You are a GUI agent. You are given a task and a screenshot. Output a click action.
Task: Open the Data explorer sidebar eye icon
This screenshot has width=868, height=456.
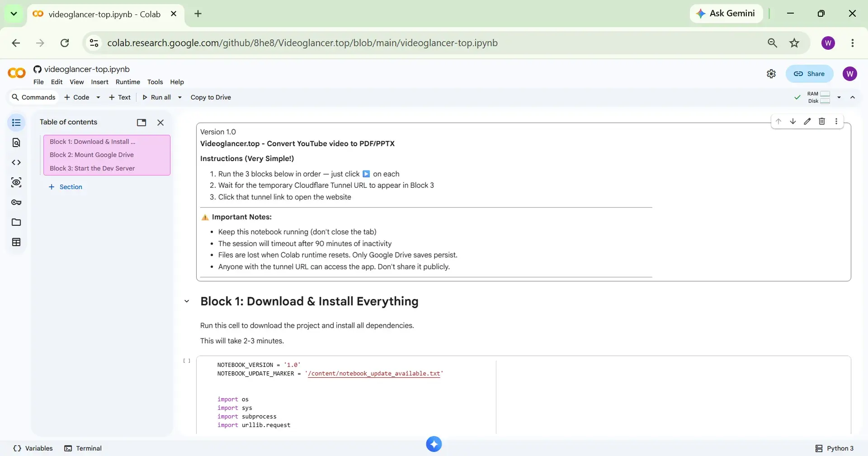point(16,182)
